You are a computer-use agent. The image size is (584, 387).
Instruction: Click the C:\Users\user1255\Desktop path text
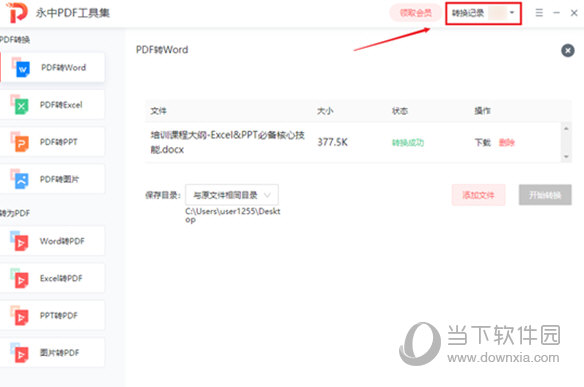pos(233,215)
